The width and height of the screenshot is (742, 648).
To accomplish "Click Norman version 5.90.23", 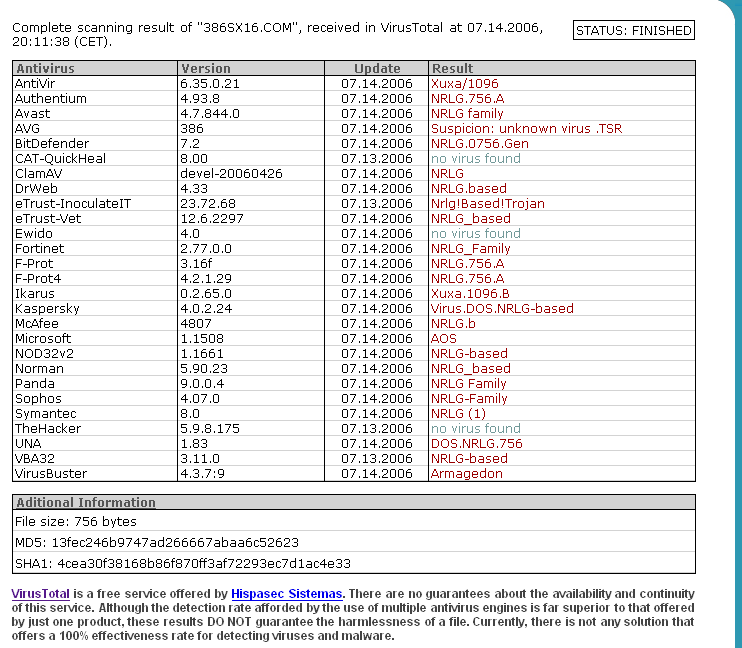I will point(204,368).
